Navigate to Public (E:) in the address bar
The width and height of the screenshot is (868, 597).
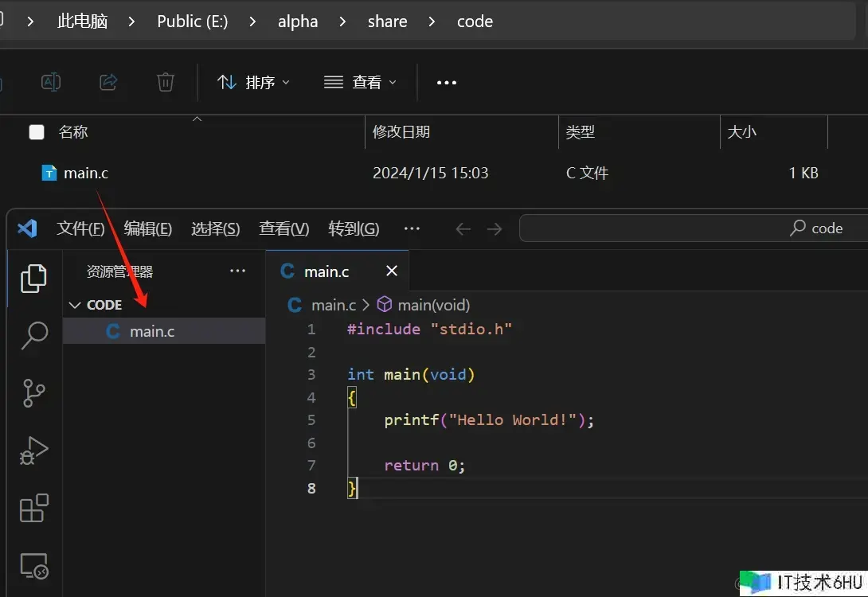[192, 21]
